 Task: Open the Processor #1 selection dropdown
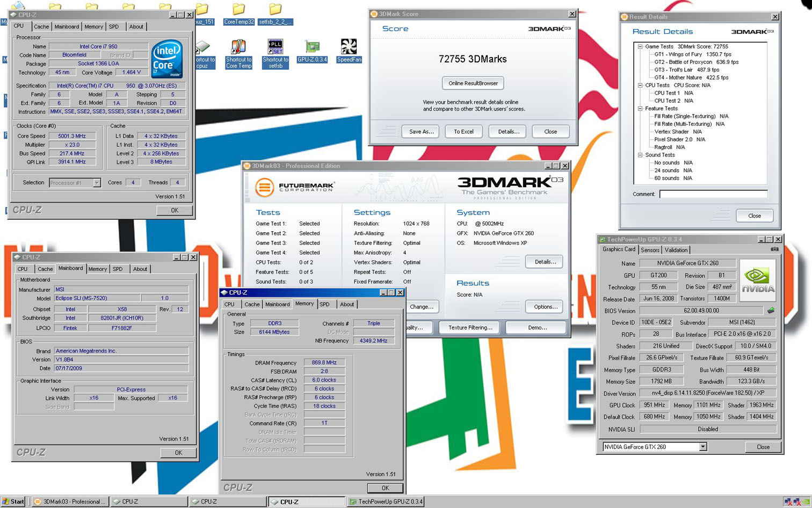(x=97, y=183)
